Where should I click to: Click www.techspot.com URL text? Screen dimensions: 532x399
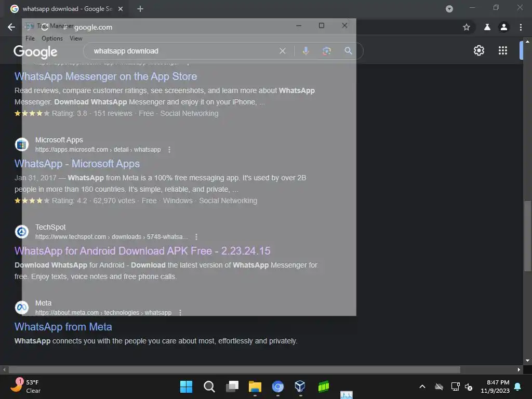tap(112, 237)
